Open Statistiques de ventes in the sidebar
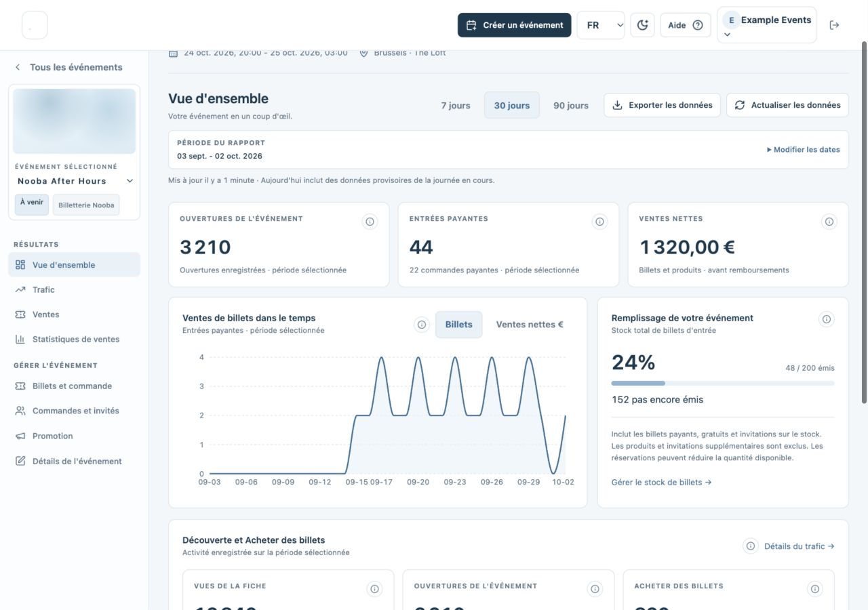This screenshot has height=610, width=868. click(75, 340)
